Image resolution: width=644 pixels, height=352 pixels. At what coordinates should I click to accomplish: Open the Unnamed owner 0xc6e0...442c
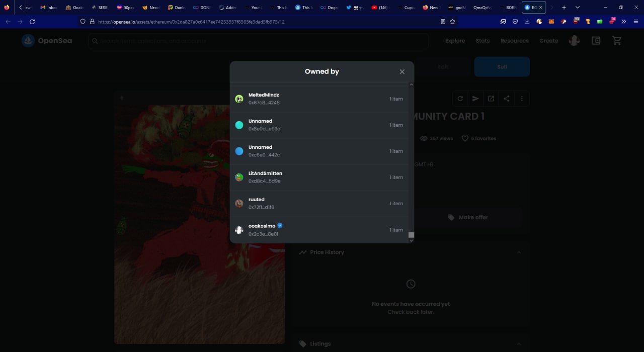(x=260, y=147)
